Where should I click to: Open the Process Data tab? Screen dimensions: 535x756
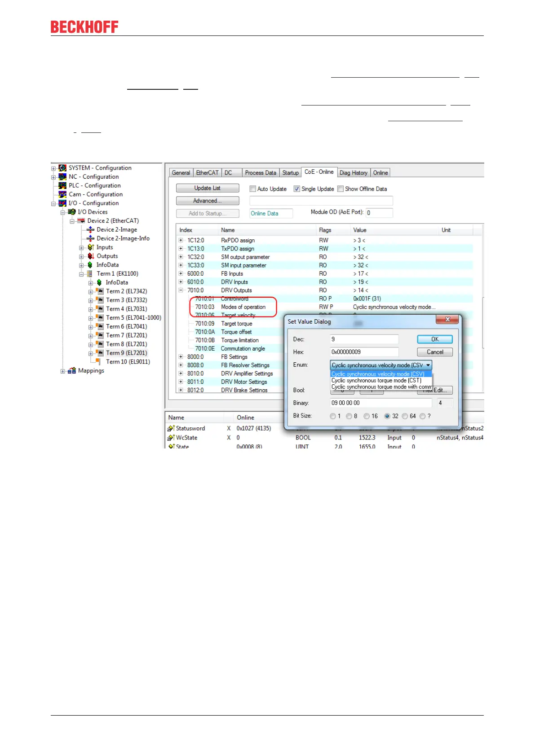[x=261, y=173]
